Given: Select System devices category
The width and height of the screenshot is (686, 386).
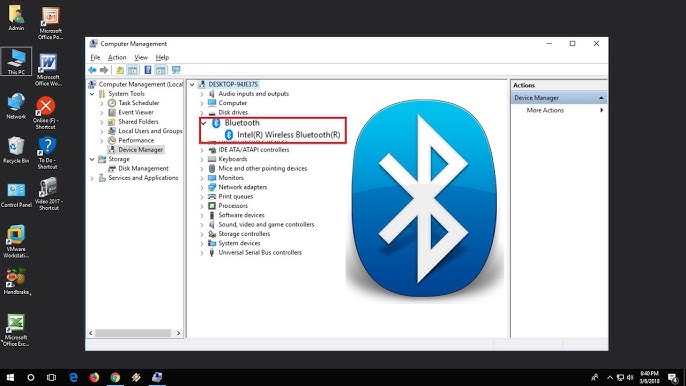Looking at the screenshot, I should (x=239, y=243).
